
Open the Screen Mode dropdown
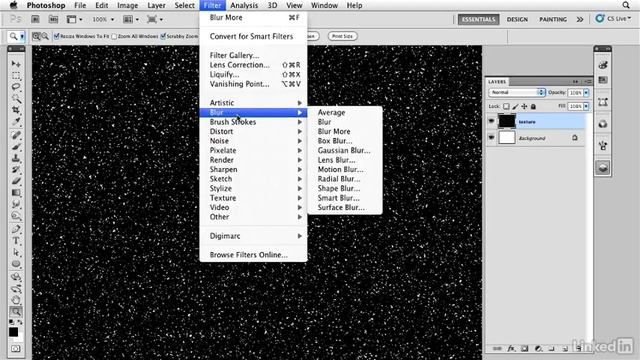(155, 19)
